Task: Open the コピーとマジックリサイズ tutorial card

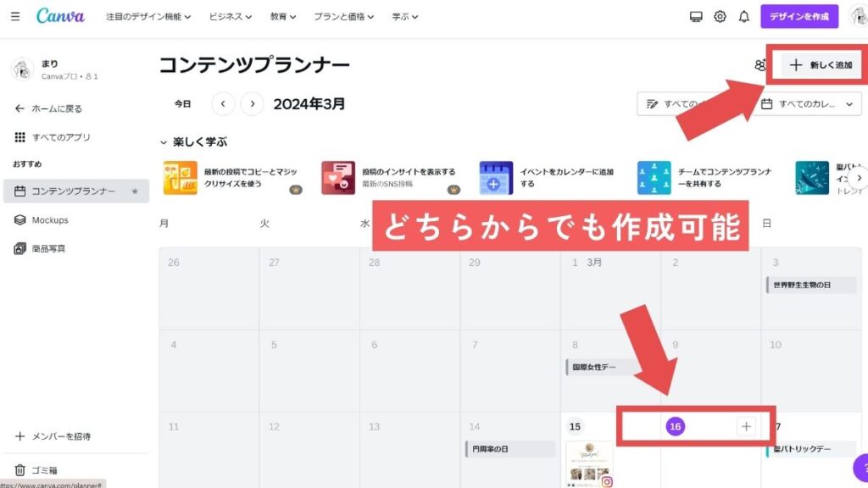Action: pos(233,178)
